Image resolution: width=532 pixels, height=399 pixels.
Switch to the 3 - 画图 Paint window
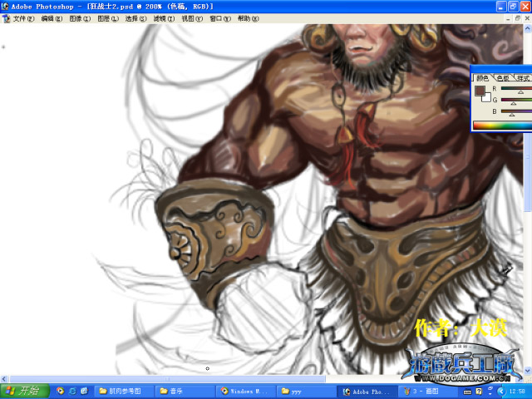[427, 392]
